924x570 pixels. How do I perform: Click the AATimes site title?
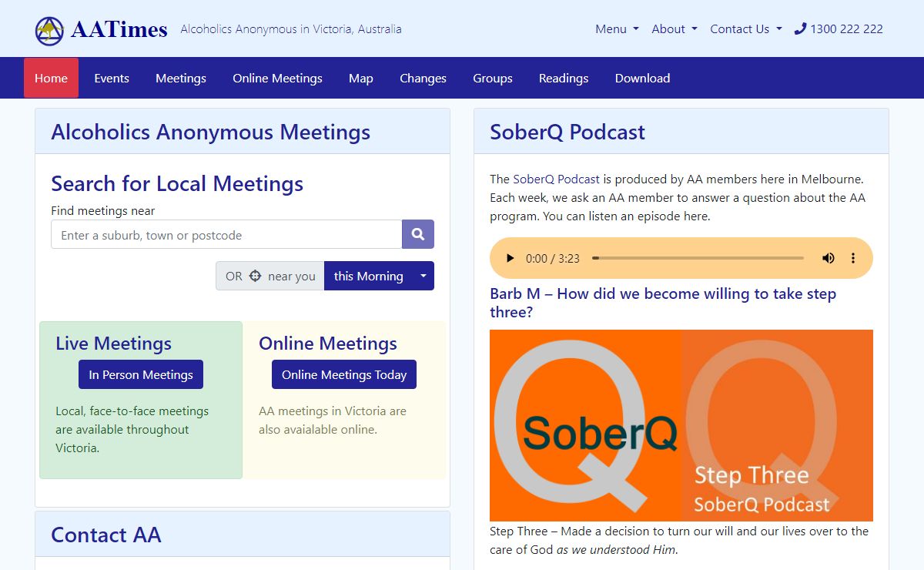click(119, 29)
